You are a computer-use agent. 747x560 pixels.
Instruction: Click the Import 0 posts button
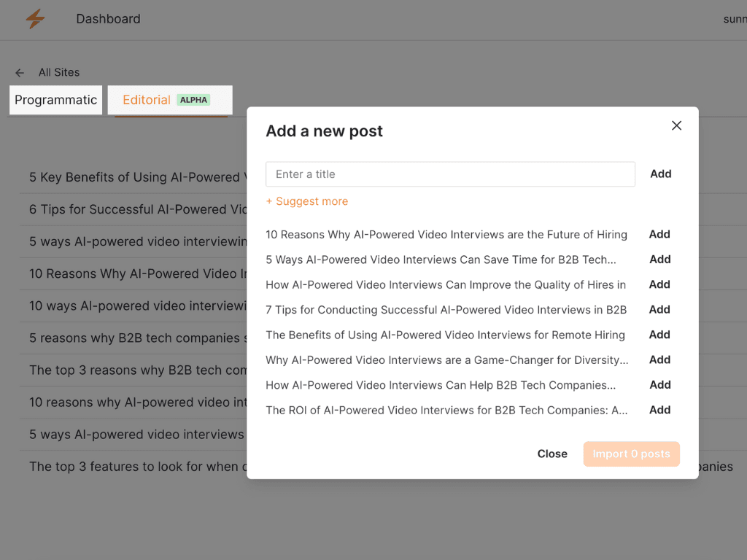pyautogui.click(x=631, y=454)
